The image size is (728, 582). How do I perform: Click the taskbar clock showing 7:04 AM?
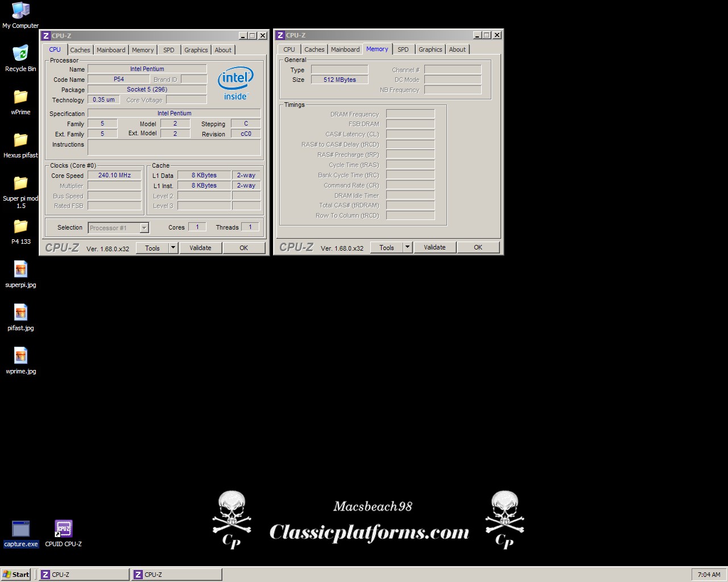pyautogui.click(x=709, y=575)
